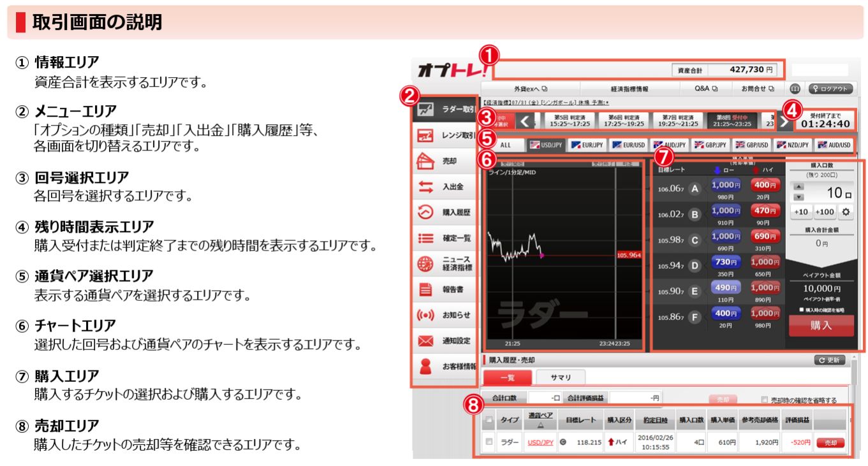Viewport: 868px width, 466px height.
Task: Select row A low ticket 1,000円
Action: 725,185
